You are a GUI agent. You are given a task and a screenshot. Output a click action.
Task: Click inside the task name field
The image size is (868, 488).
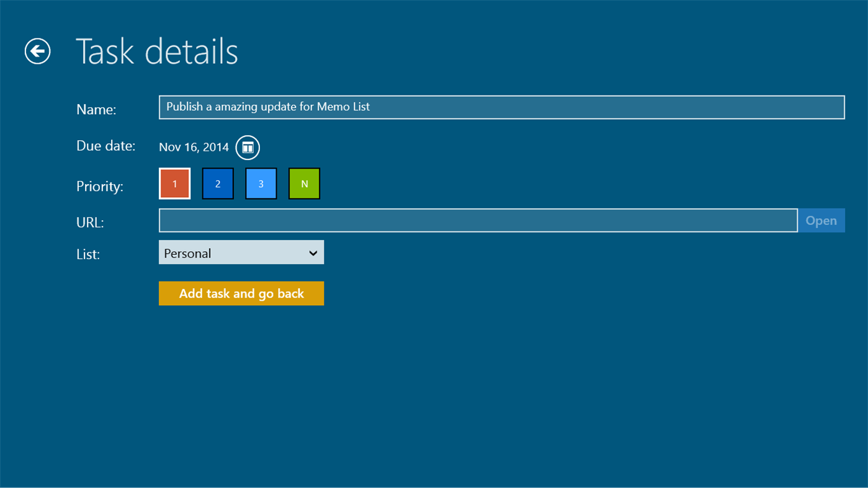point(501,107)
